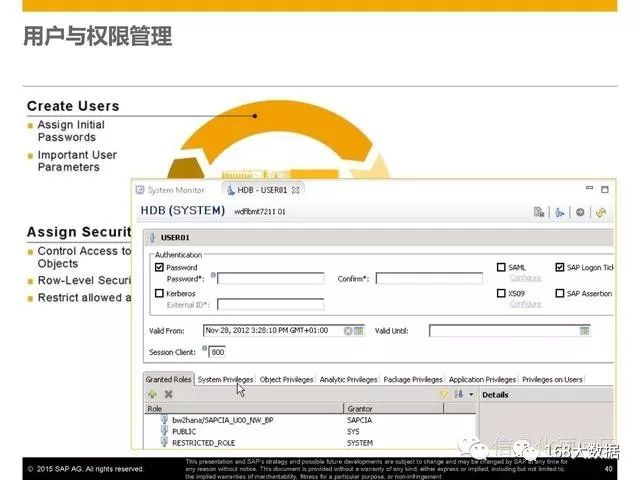The width and height of the screenshot is (640, 480).
Task: Open the sort dropdown arrow
Action: pyautogui.click(x=471, y=395)
